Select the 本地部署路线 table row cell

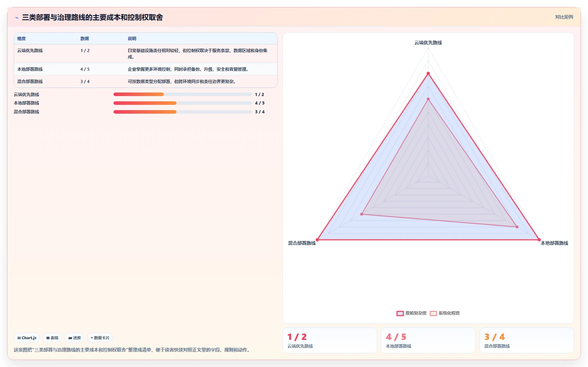(30, 69)
